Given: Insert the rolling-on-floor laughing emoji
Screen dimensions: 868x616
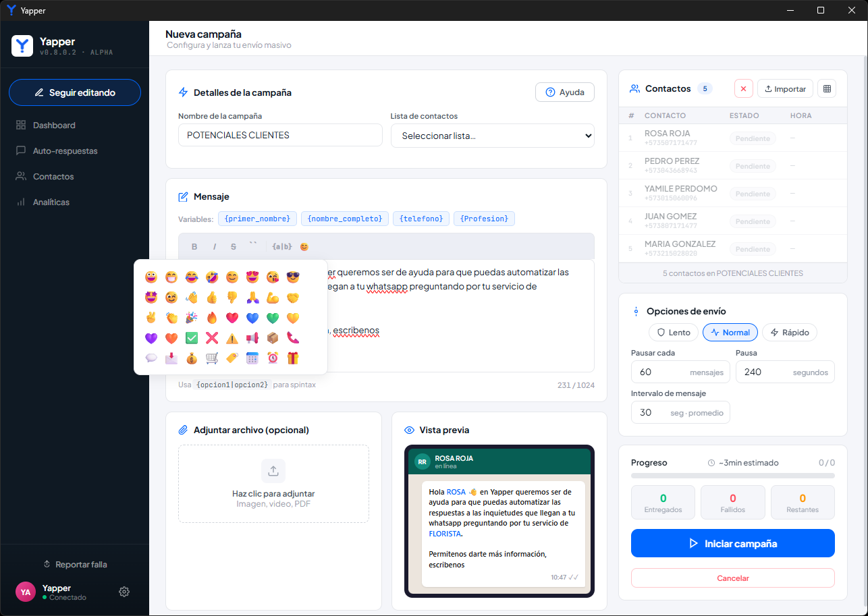Looking at the screenshot, I should [212, 277].
